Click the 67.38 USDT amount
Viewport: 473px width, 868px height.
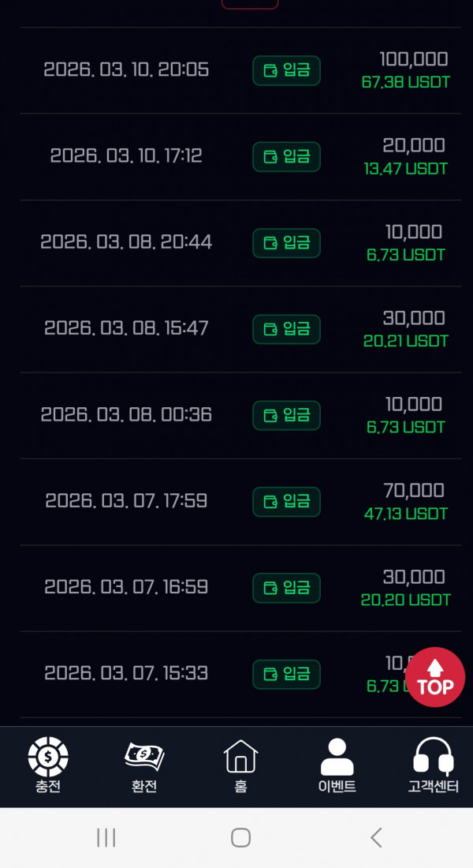coord(405,83)
